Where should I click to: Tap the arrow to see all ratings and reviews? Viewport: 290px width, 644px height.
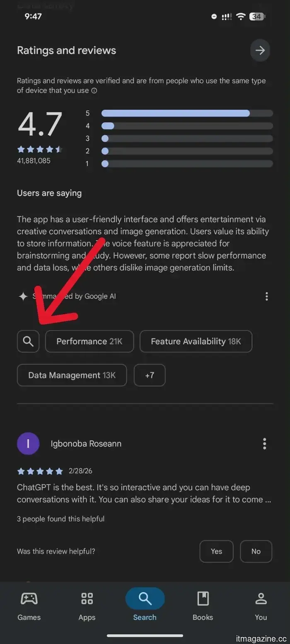[x=260, y=50]
